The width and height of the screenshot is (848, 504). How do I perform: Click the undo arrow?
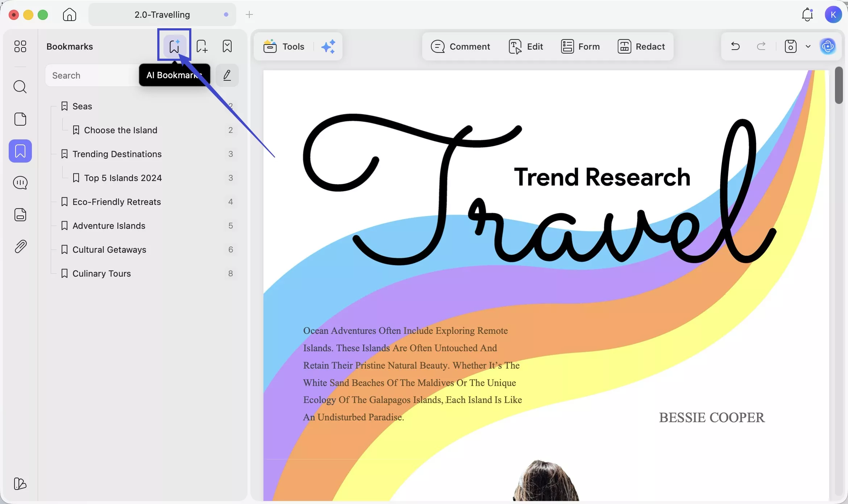pyautogui.click(x=735, y=46)
